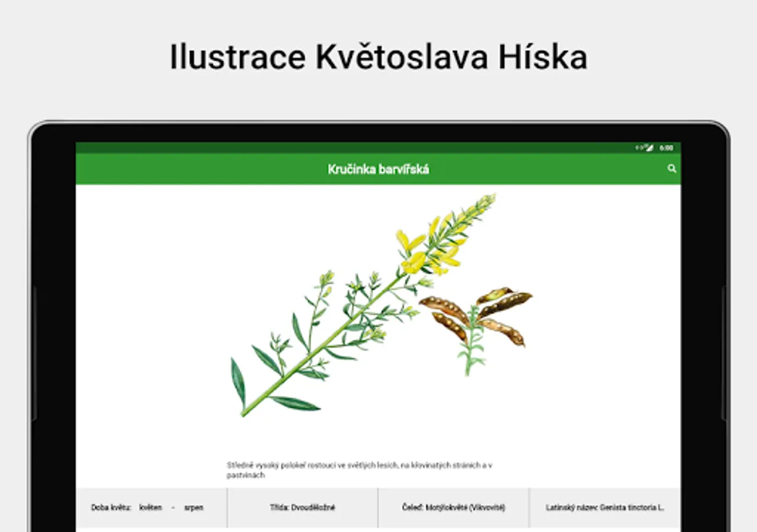This screenshot has width=757, height=532.
Task: Tap the 'Čeleď: Motýlokvěté (Vikvovité)' cell
Action: point(454,508)
